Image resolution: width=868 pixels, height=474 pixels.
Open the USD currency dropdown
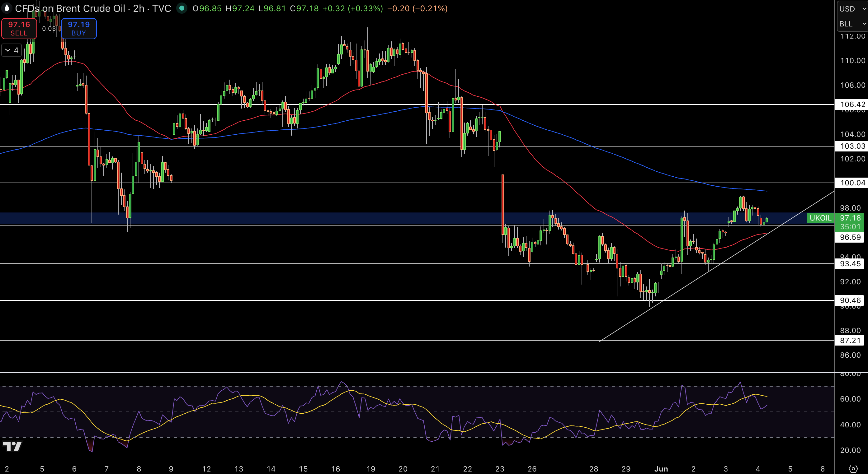click(x=852, y=9)
